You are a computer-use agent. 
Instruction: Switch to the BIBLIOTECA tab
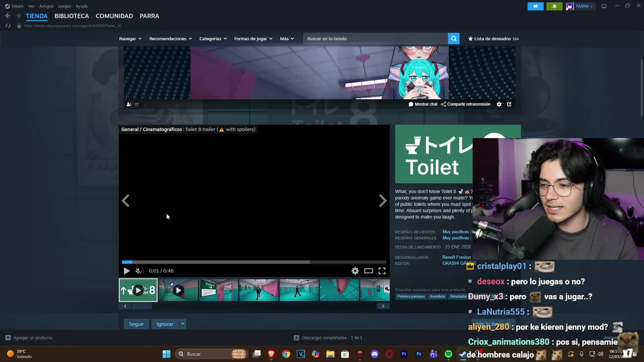point(71,16)
